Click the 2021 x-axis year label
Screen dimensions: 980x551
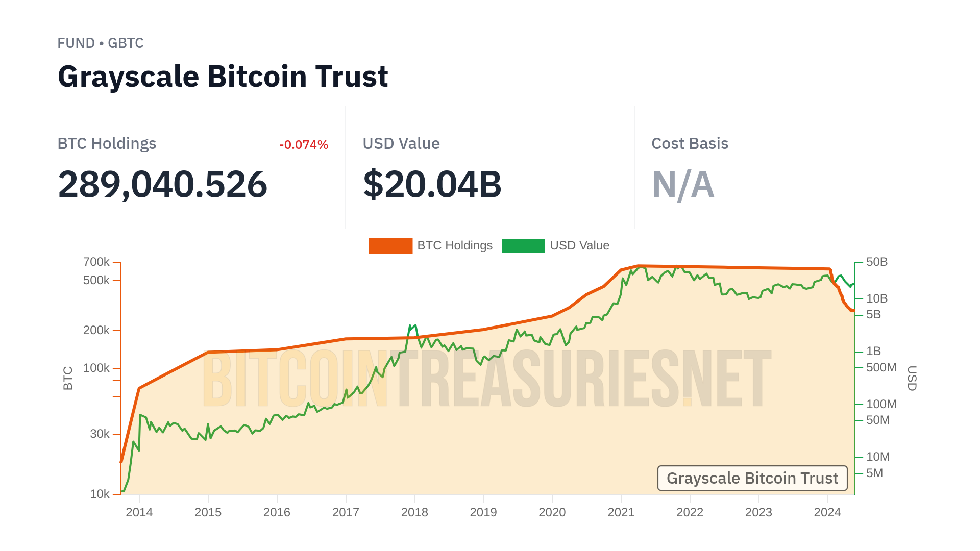tap(621, 512)
